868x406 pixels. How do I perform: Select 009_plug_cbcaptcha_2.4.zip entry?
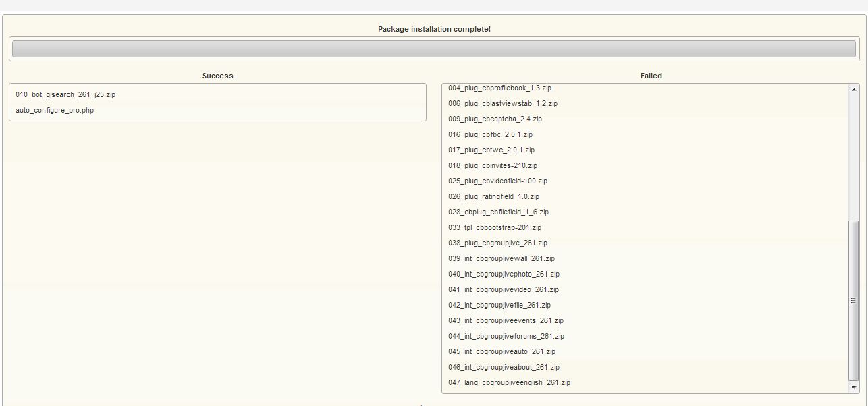pyautogui.click(x=495, y=119)
